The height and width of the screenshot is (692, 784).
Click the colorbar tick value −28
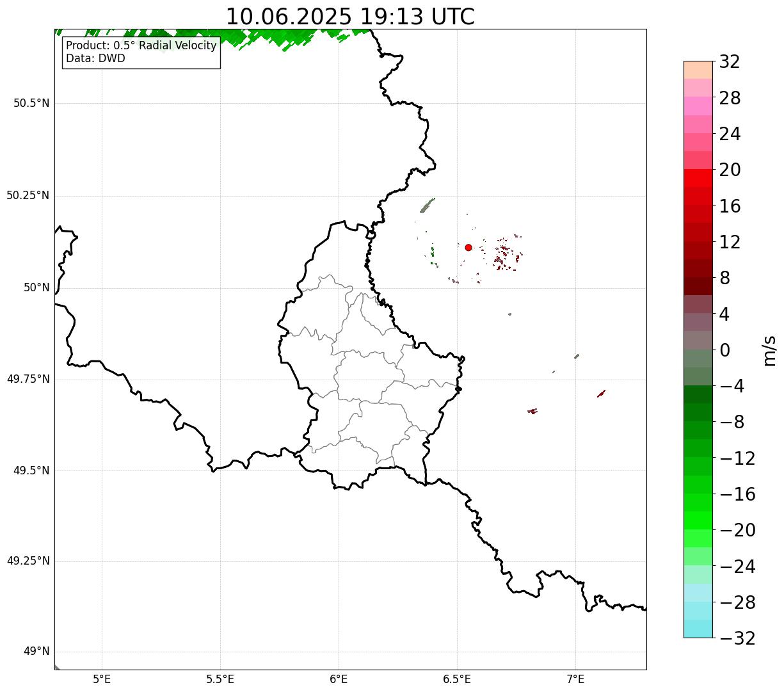737,602
